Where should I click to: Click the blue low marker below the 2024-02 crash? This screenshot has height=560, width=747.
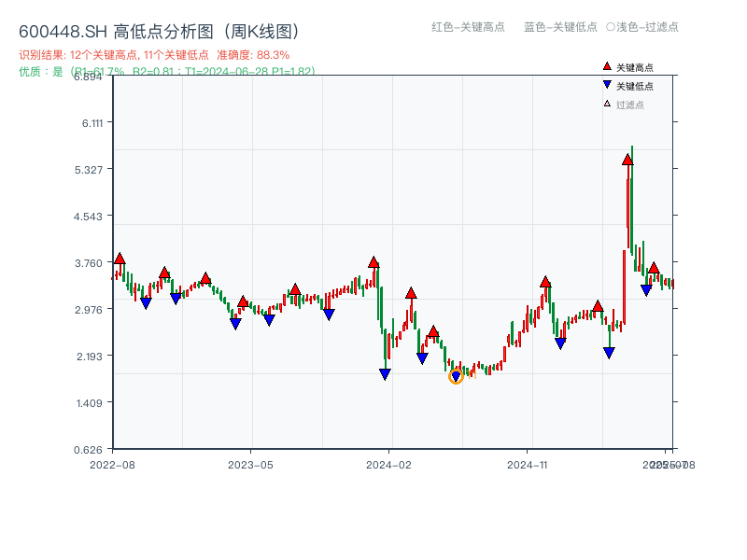pos(385,374)
